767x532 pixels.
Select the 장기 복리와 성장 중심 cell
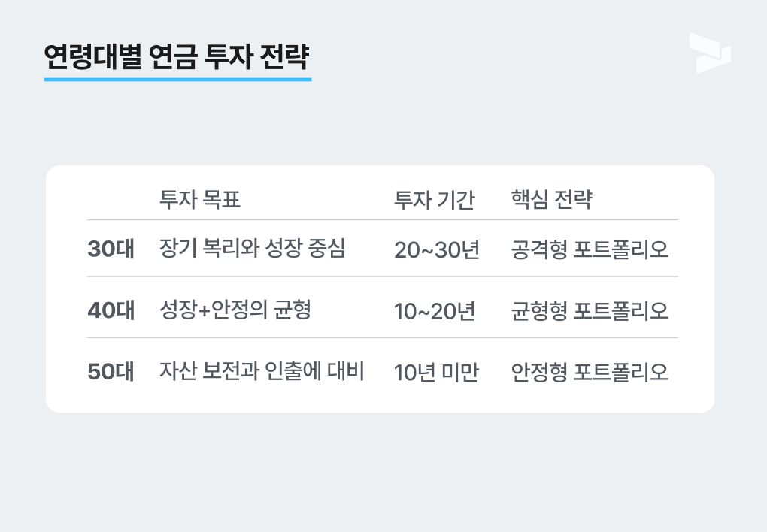tap(253, 249)
